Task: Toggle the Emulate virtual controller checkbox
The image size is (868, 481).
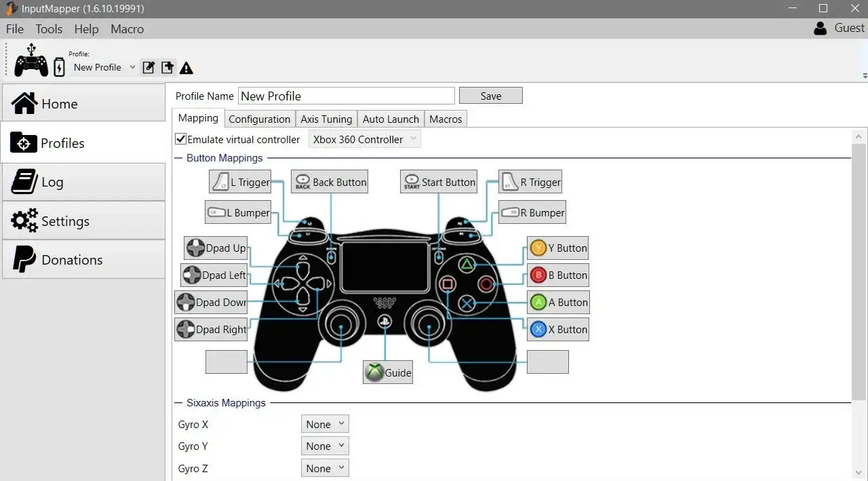Action: (180, 138)
